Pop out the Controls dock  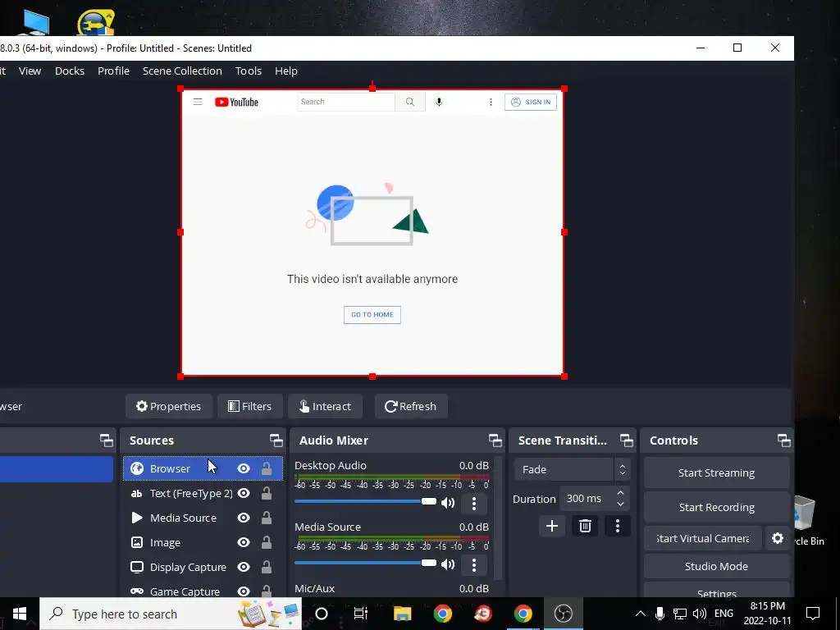(783, 441)
